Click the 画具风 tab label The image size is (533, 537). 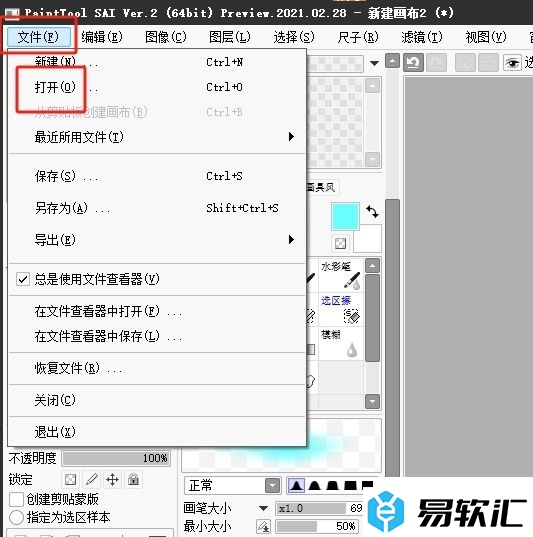320,187
